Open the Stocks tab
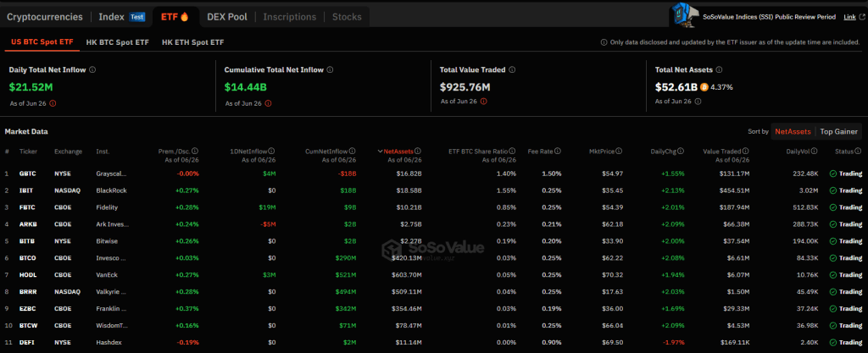This screenshot has width=868, height=353. click(x=347, y=17)
